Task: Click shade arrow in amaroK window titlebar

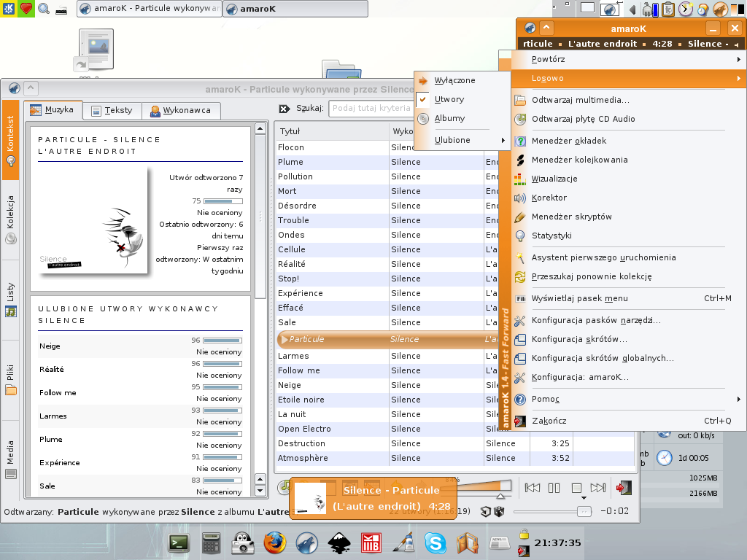Action: click(30, 88)
